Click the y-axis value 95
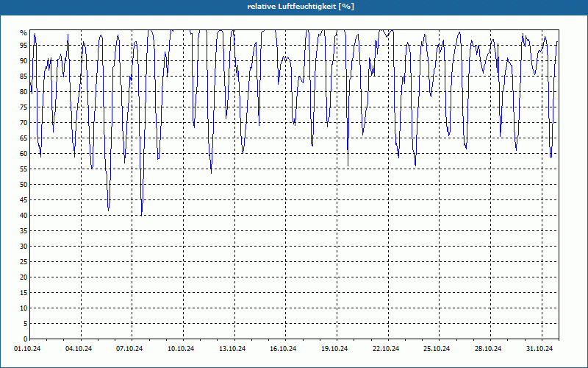588x368 pixels. click(24, 46)
